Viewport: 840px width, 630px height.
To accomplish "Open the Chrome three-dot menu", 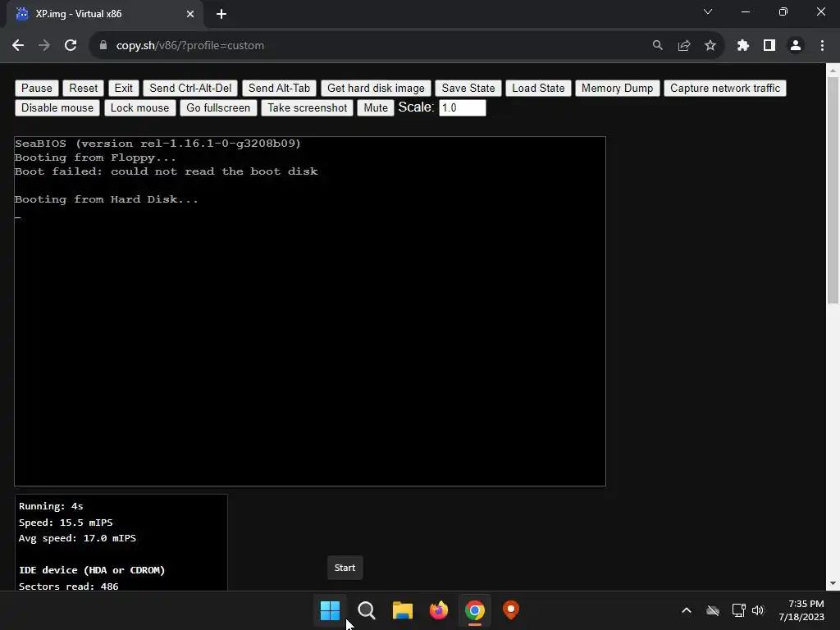I will point(822,46).
